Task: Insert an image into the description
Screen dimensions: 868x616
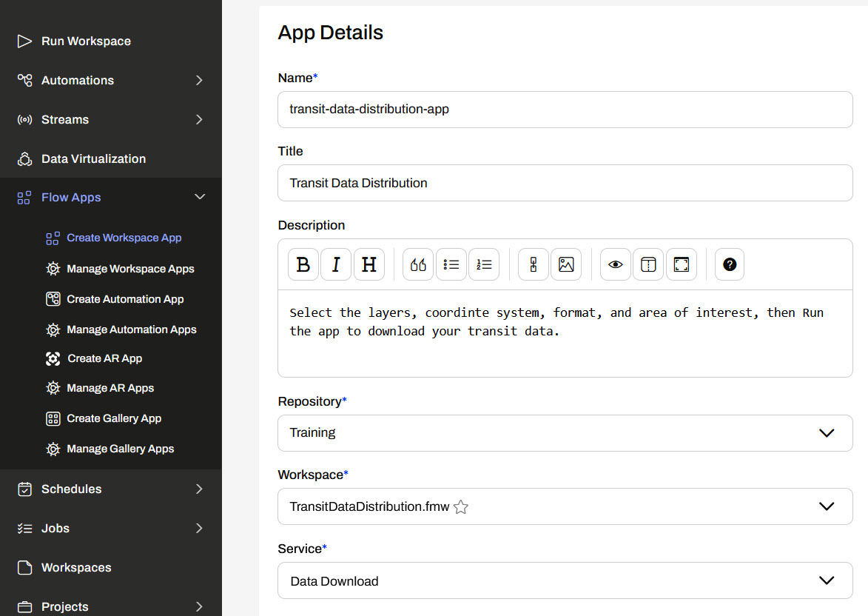Action: pyautogui.click(x=566, y=264)
